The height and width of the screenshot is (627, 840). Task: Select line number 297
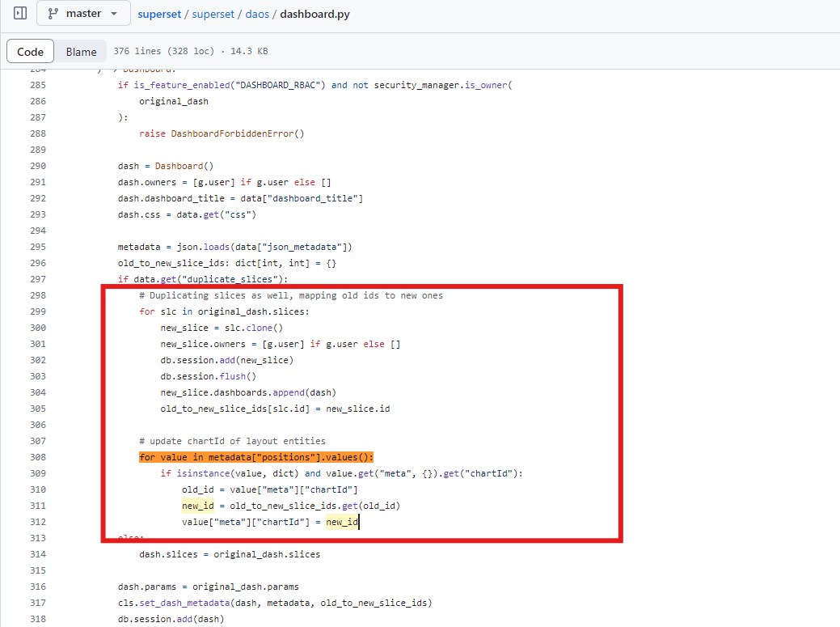[38, 279]
